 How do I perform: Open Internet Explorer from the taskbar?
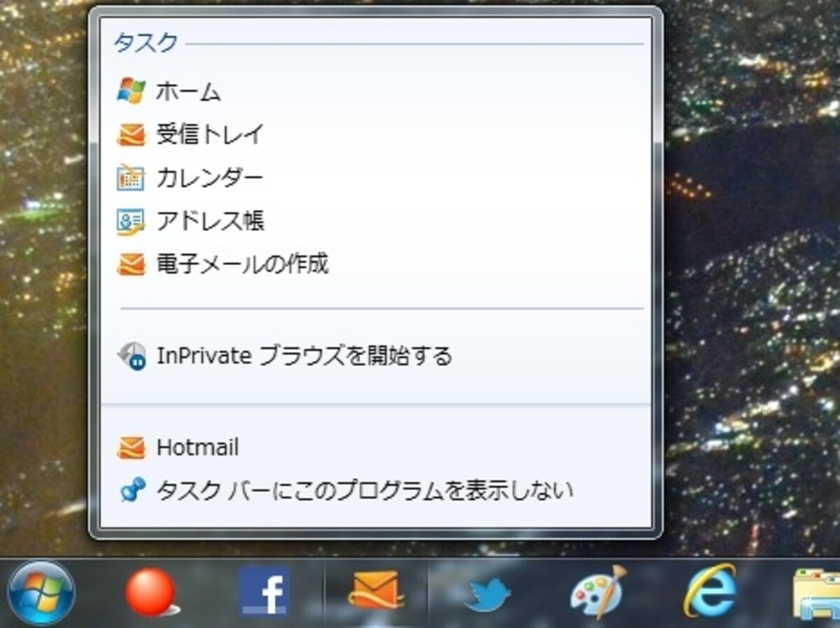click(x=710, y=592)
